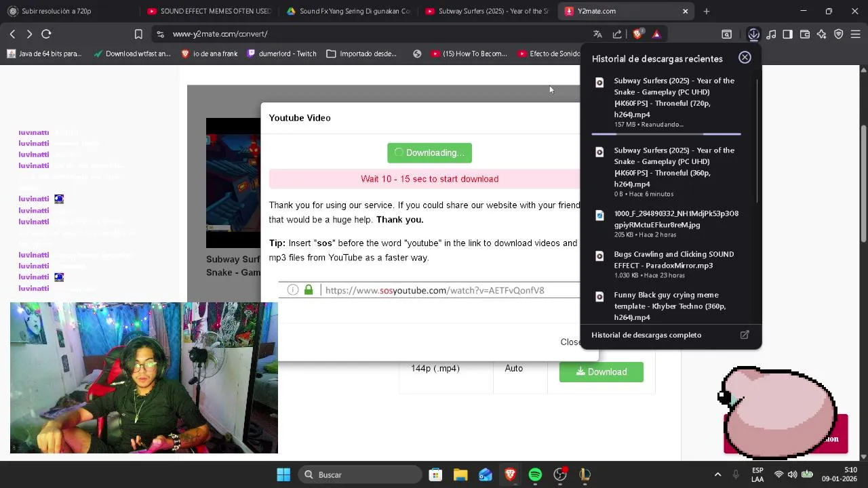This screenshot has height=488, width=868.
Task: Click the 144p (.mp4) quality cell
Action: [x=435, y=368]
